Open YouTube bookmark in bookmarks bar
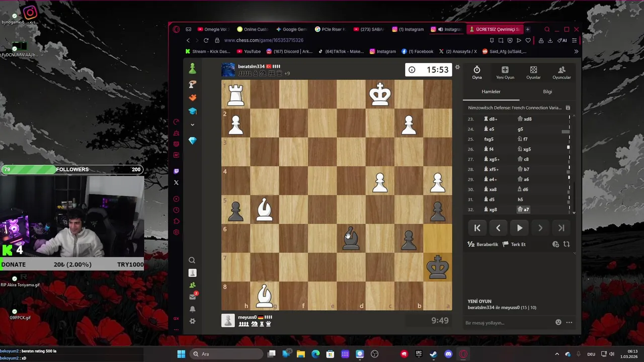Image resolution: width=644 pixels, height=362 pixels. (x=249, y=51)
